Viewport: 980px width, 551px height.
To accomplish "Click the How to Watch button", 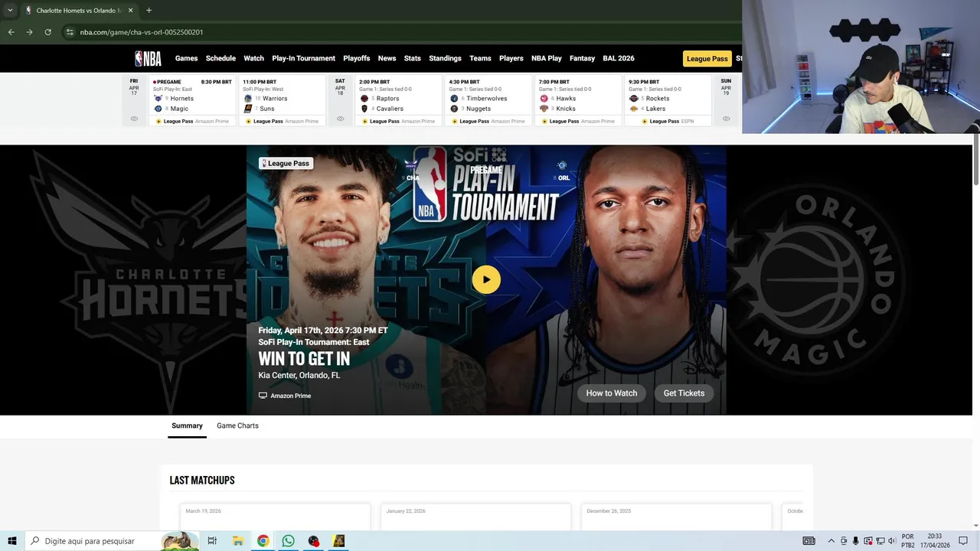I will coord(611,393).
